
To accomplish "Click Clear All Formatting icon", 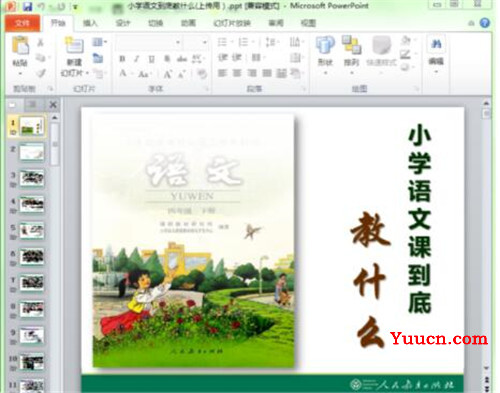I will [201, 73].
